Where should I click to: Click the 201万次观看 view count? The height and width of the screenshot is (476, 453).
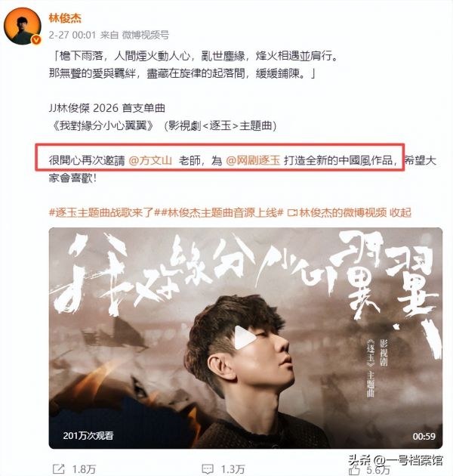pyautogui.click(x=88, y=436)
